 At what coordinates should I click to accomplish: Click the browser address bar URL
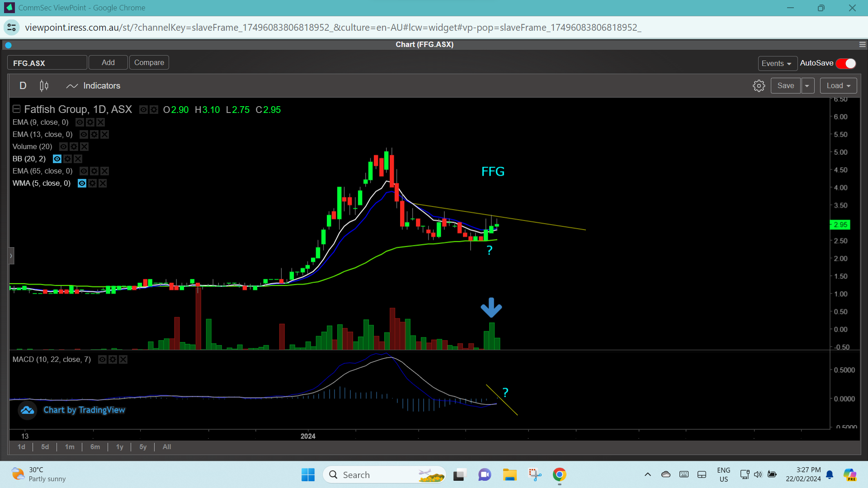[333, 28]
